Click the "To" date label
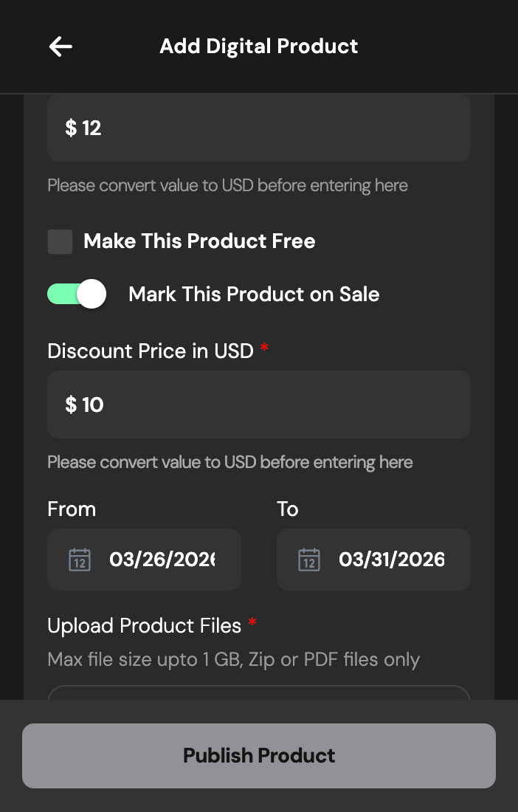 tap(287, 509)
